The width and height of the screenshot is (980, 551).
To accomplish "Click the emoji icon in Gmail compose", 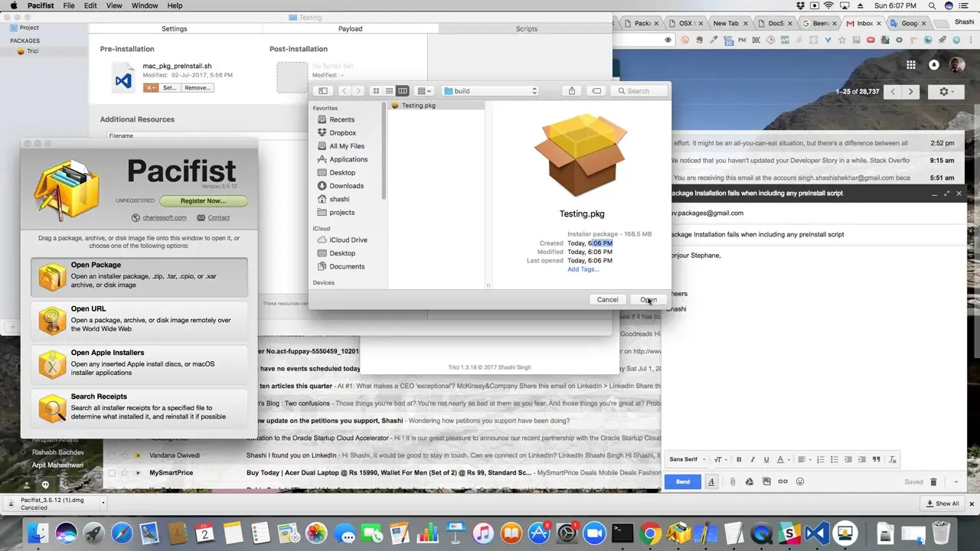I will [x=800, y=481].
